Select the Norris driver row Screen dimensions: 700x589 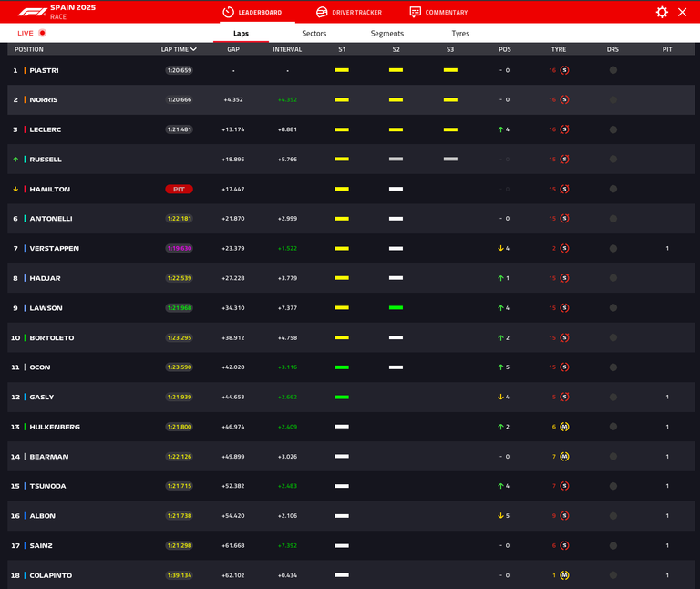(x=351, y=99)
